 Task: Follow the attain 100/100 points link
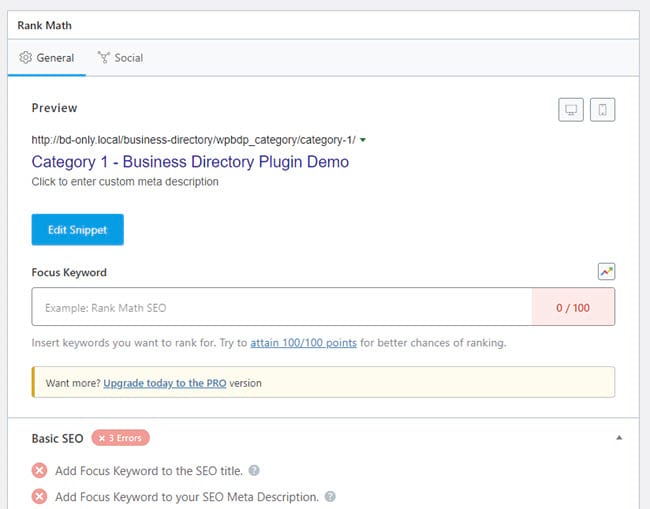pos(303,343)
